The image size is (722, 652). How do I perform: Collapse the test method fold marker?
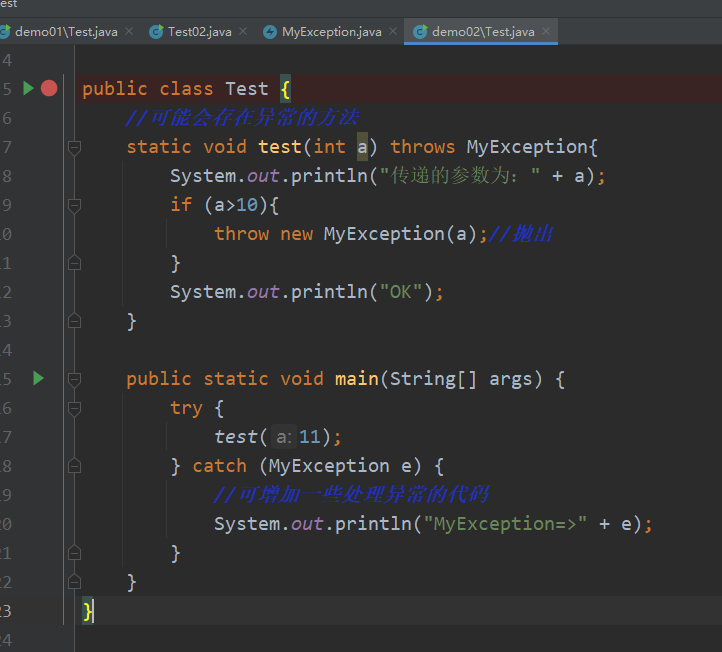(74, 147)
